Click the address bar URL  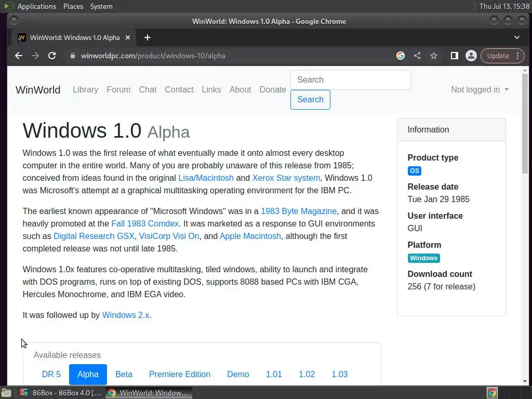pos(153,56)
